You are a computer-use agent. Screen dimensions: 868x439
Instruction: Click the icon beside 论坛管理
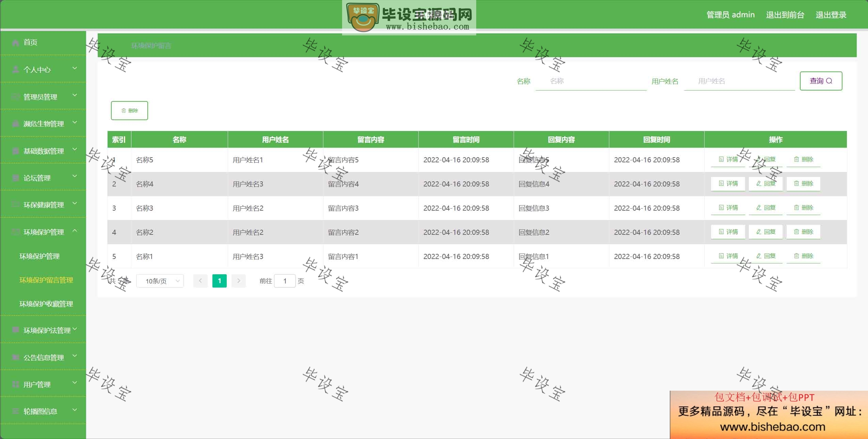point(15,178)
